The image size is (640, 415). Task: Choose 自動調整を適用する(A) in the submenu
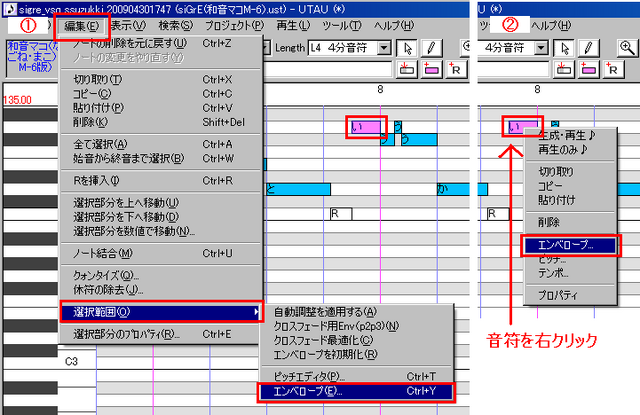pos(356,312)
